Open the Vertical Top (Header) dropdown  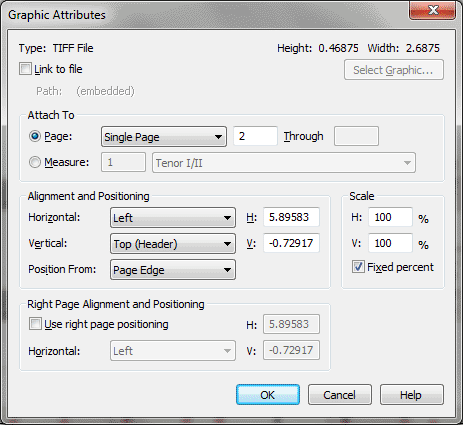pyautogui.click(x=173, y=244)
